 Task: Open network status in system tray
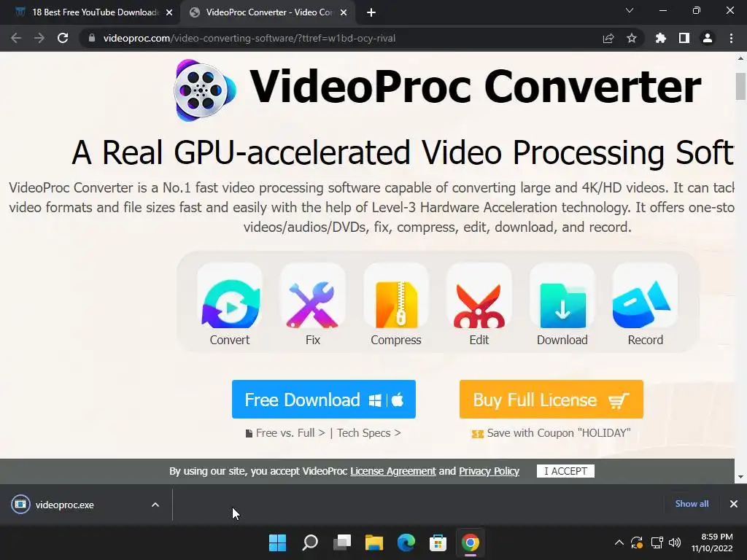[657, 542]
